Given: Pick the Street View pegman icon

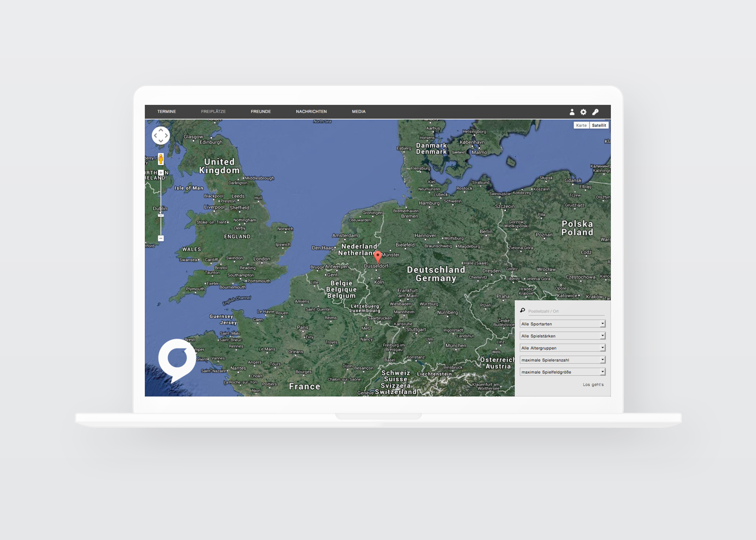Looking at the screenshot, I should point(161,158).
